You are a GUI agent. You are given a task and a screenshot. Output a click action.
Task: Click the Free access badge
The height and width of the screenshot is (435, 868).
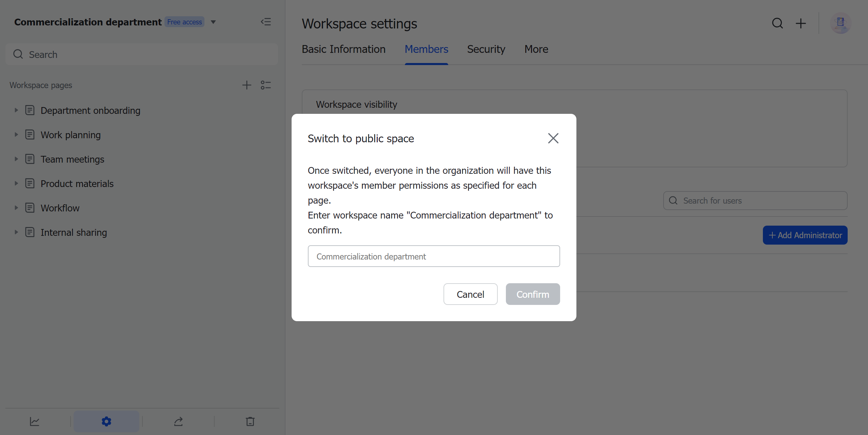[x=184, y=22]
